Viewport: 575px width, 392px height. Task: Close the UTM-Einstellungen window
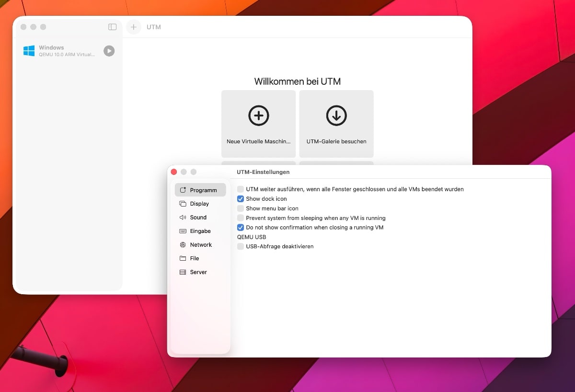pyautogui.click(x=174, y=172)
